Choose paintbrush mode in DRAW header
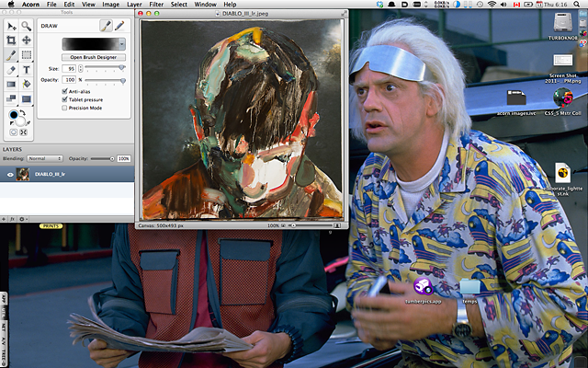The height and width of the screenshot is (368, 588). 107,26
